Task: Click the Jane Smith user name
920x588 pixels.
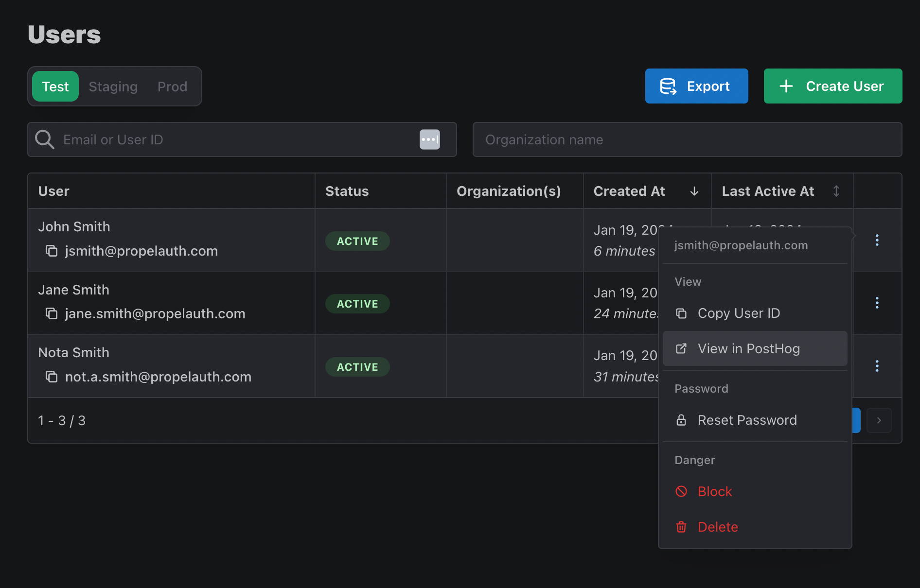Action: [x=74, y=290]
